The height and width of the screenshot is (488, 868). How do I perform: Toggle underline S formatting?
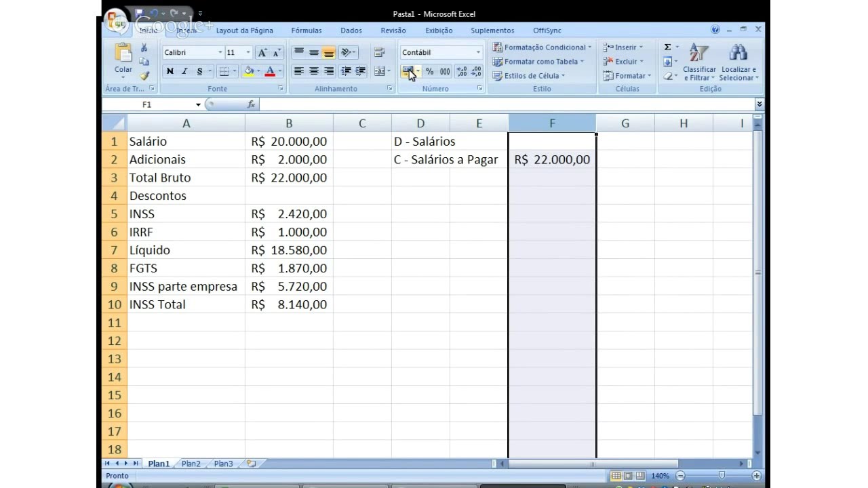pyautogui.click(x=199, y=71)
